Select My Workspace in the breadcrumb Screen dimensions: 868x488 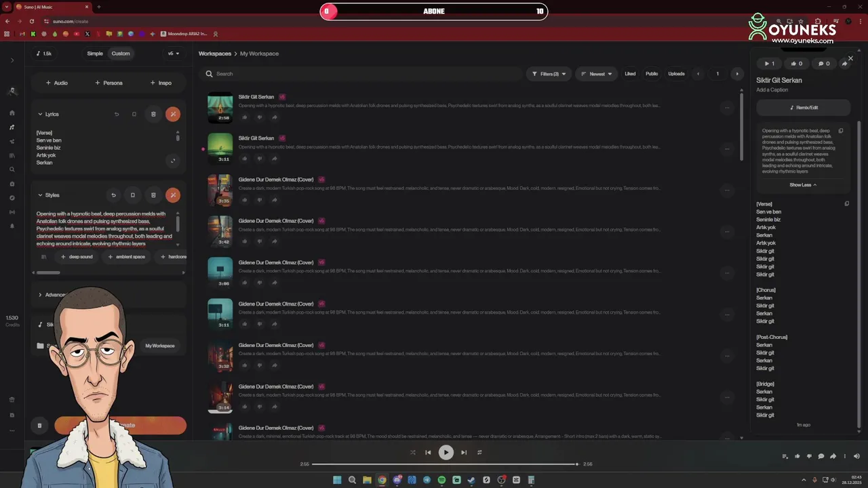[x=259, y=54]
